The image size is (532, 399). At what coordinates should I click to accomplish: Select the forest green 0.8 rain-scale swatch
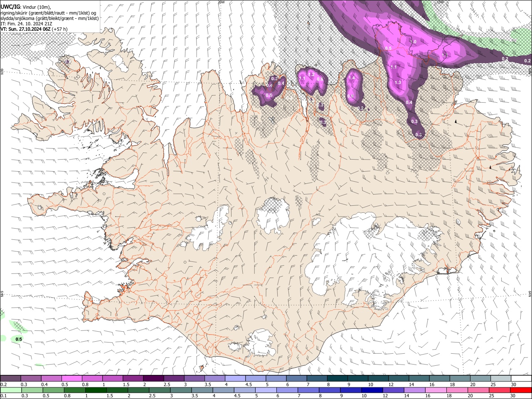click(74, 390)
